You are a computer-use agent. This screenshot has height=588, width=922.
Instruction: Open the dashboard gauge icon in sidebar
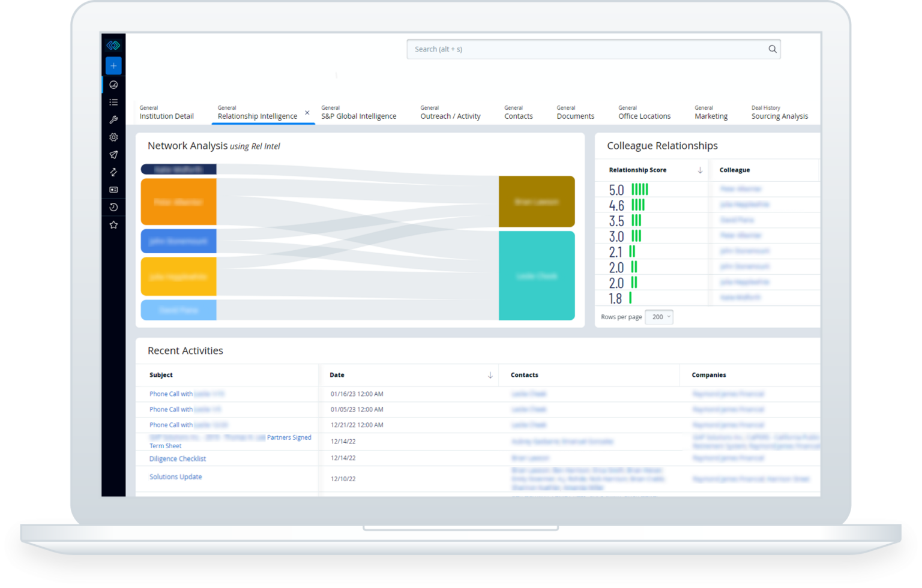pyautogui.click(x=113, y=85)
